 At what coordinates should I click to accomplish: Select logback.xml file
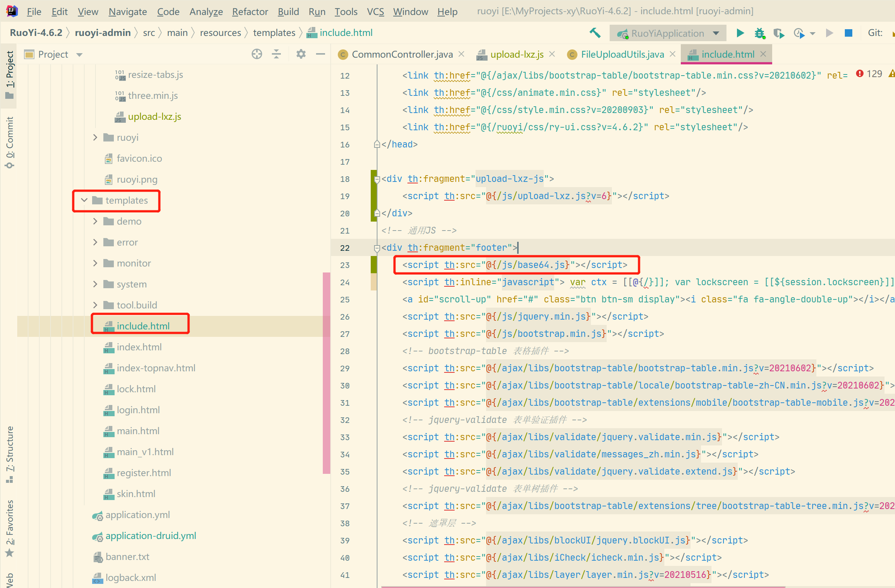130,578
